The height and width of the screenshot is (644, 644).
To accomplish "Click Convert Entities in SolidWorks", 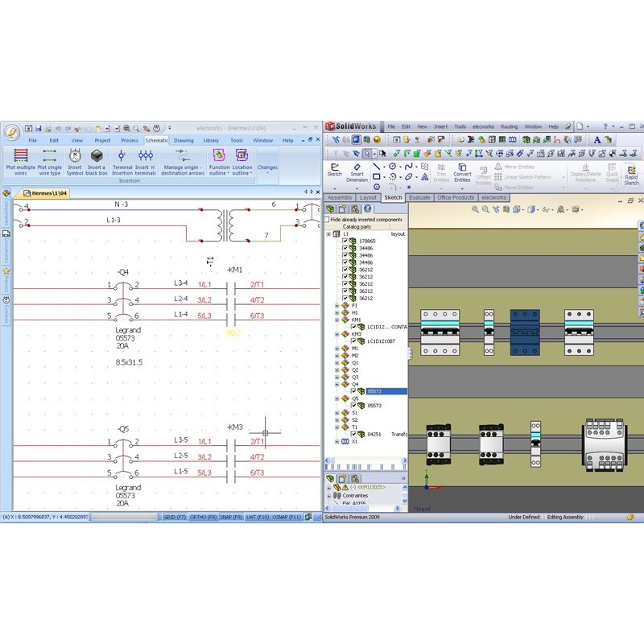I will (462, 173).
